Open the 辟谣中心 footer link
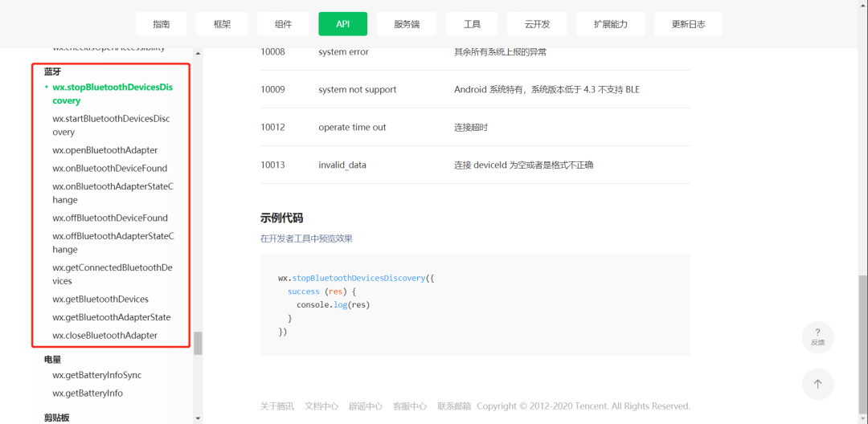Image resolution: width=868 pixels, height=424 pixels. 366,406
